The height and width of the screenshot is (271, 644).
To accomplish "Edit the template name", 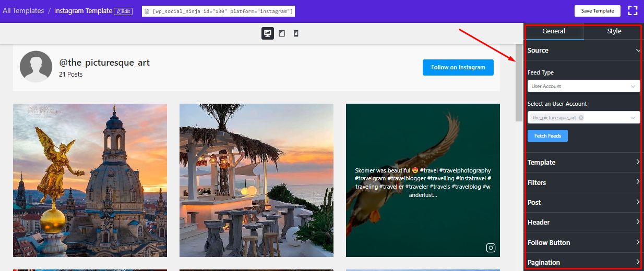I will [x=123, y=11].
